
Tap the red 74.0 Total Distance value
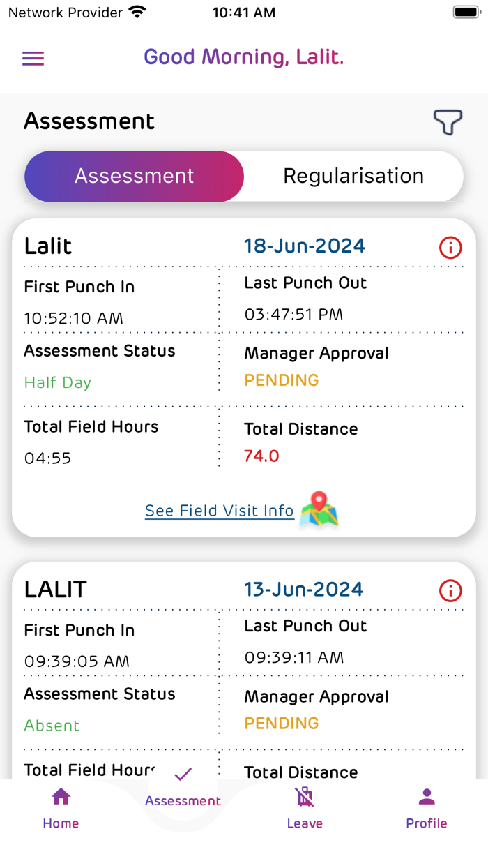coord(261,456)
